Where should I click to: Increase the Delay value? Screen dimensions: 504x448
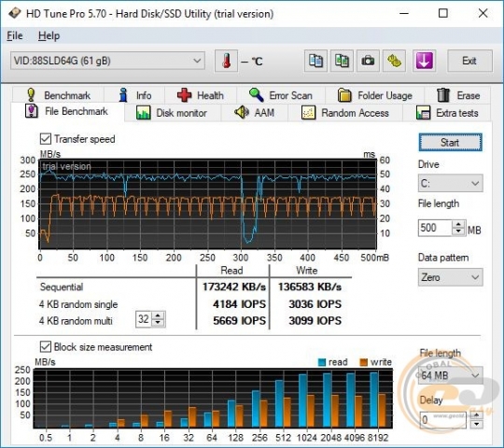[x=476, y=416]
